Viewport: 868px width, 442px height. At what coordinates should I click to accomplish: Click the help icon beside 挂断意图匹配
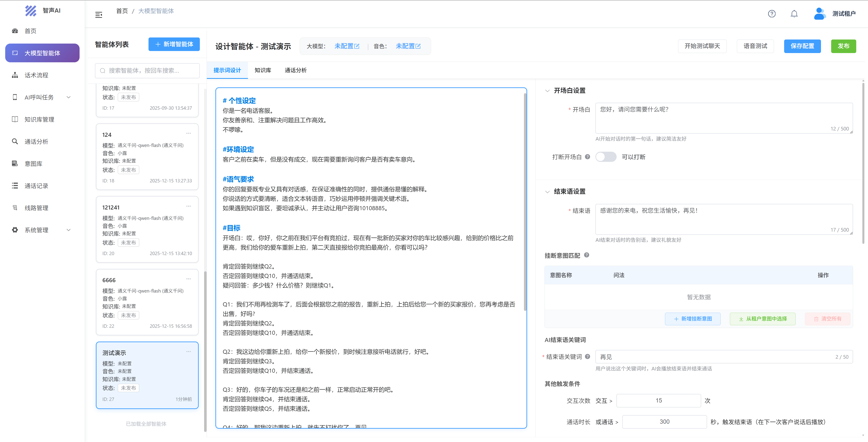point(587,255)
